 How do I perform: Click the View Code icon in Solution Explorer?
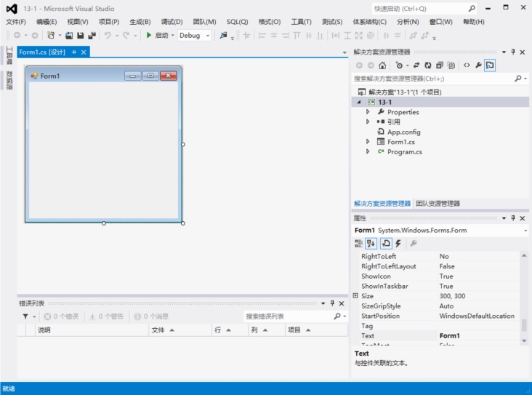pos(467,65)
